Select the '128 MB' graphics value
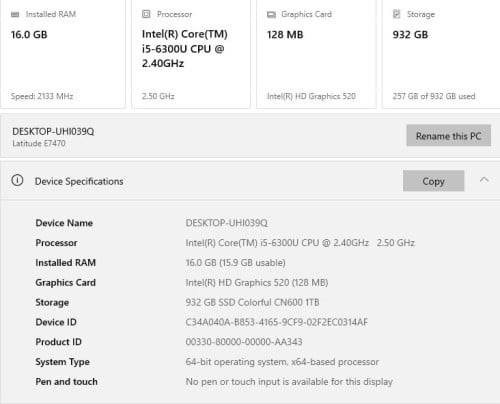The image size is (500, 404). tap(285, 35)
